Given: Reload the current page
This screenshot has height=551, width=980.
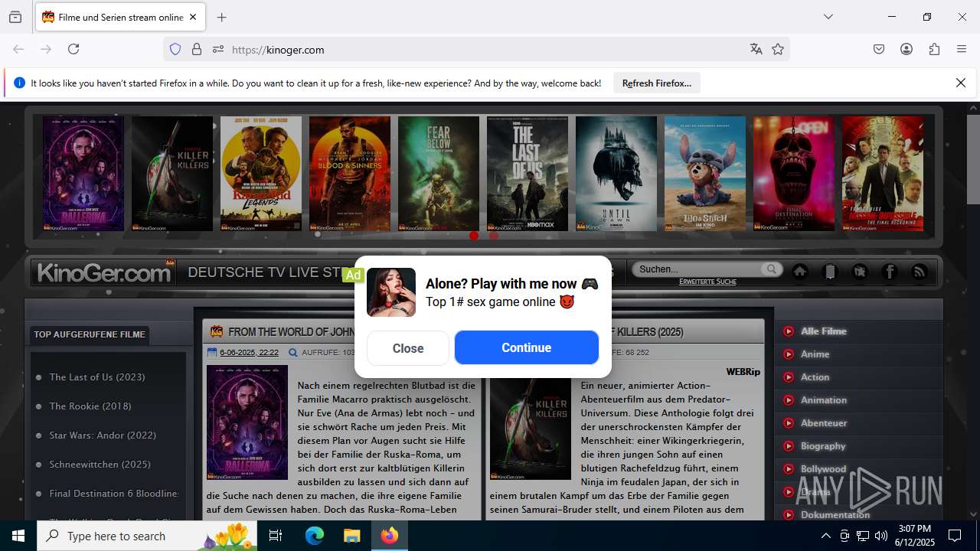Looking at the screenshot, I should (x=73, y=49).
